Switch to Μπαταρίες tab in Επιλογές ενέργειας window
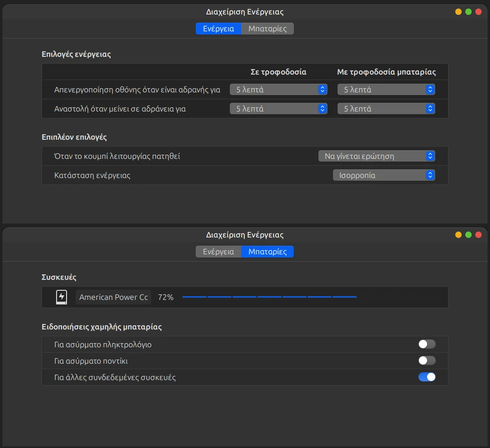 (268, 29)
